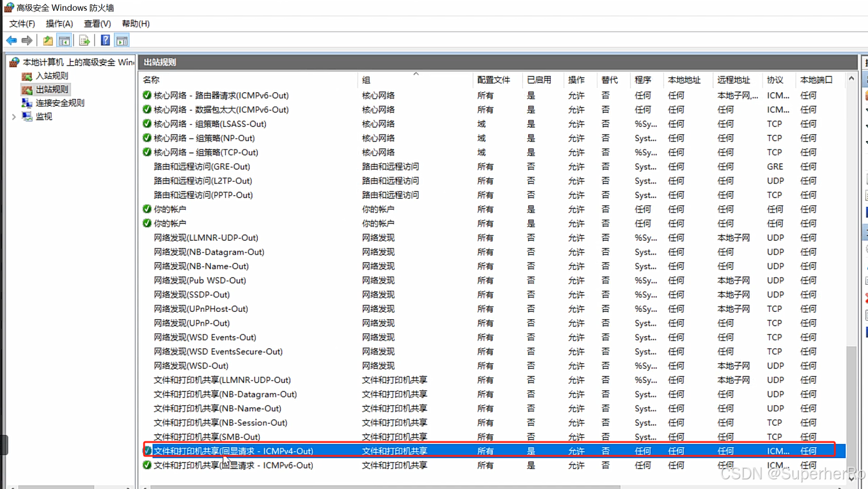Click the Back arrow toolbar icon
This screenshot has width=868, height=489.
[x=11, y=40]
